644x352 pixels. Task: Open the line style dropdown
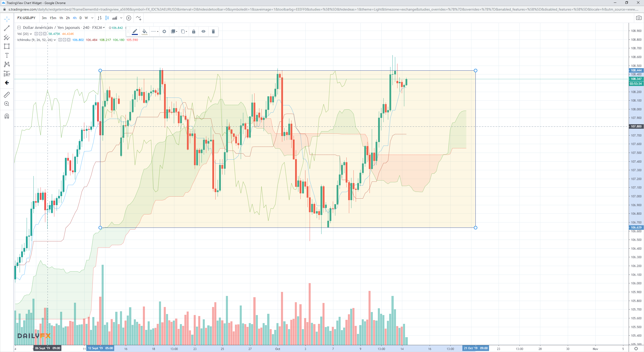pyautogui.click(x=154, y=31)
